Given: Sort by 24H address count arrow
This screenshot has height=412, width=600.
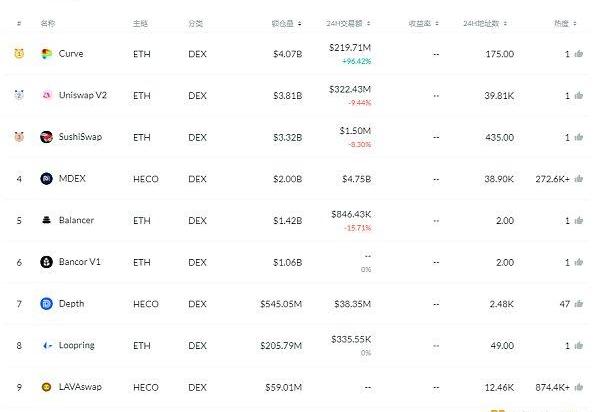Looking at the screenshot, I should pyautogui.click(x=505, y=24).
